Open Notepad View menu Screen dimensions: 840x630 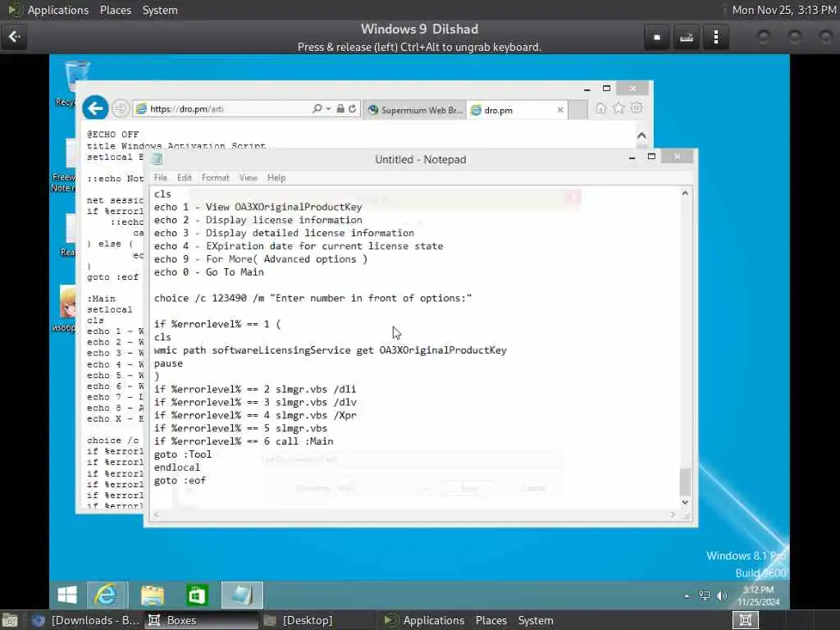coord(248,178)
